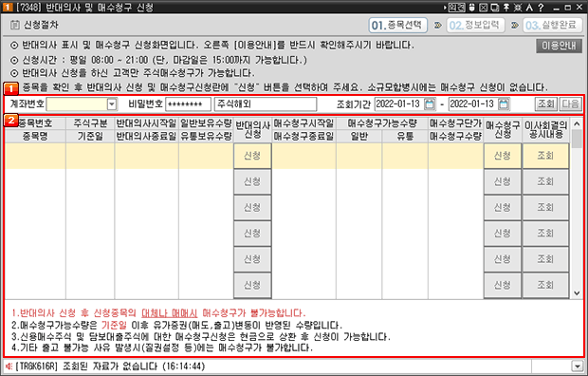Click the copy window icon in title bar

coord(495,8)
